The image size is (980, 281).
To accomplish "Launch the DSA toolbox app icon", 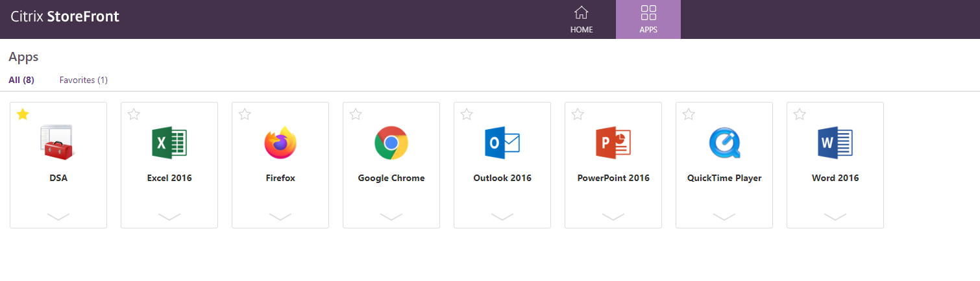I will click(x=58, y=143).
